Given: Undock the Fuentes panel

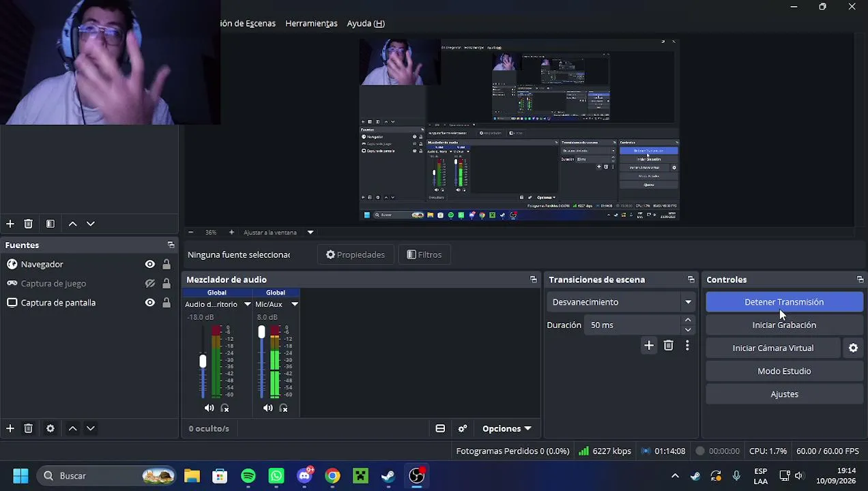Looking at the screenshot, I should tap(171, 245).
